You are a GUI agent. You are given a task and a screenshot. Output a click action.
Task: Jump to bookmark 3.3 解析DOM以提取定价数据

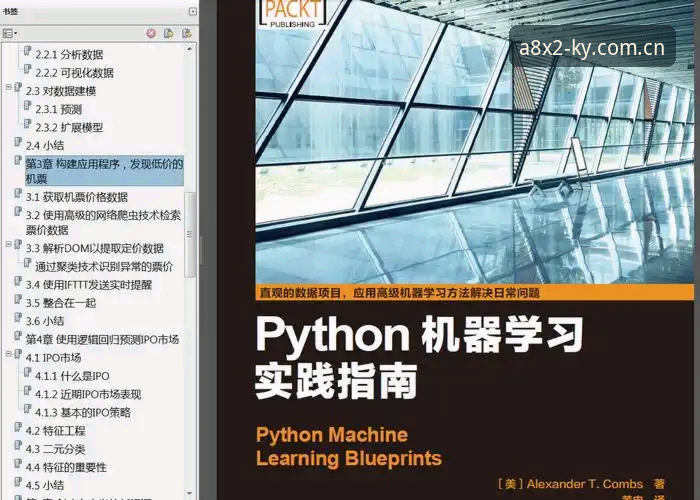coord(95,248)
